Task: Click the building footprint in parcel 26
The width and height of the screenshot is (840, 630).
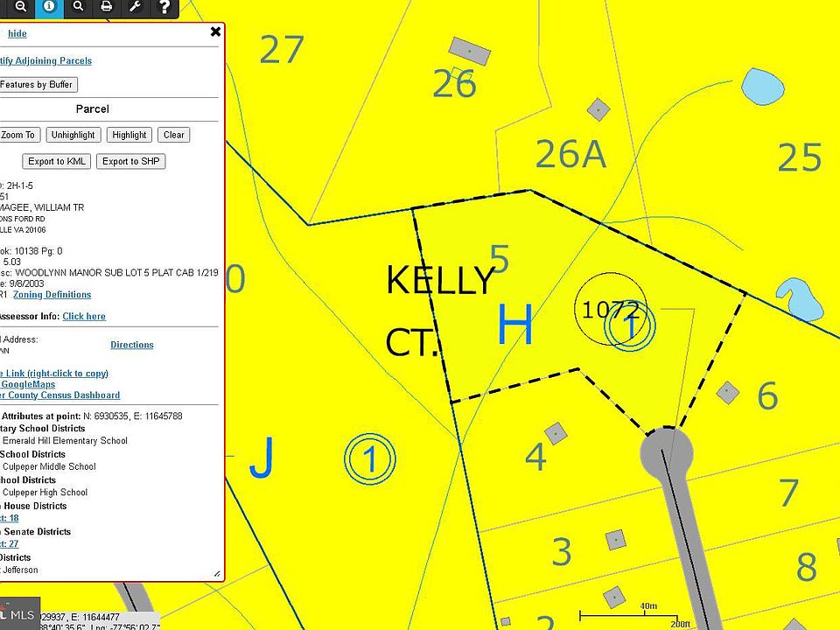Action: (469, 51)
